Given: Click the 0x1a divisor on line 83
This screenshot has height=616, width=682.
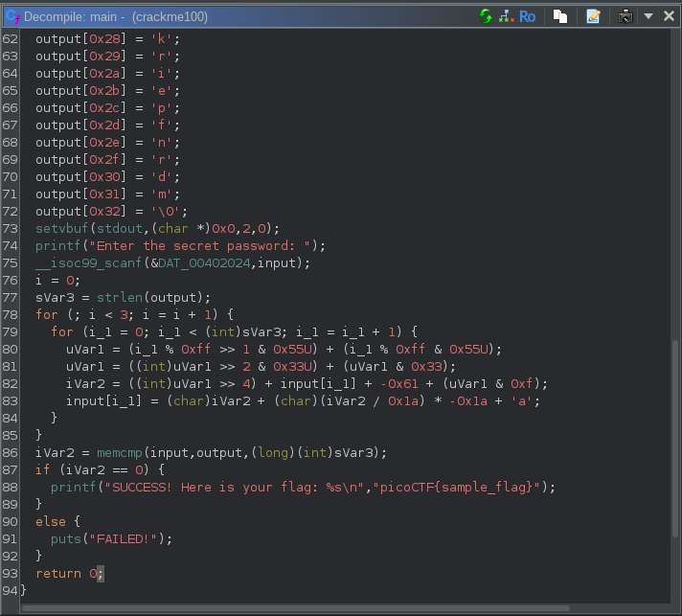Looking at the screenshot, I should coord(403,401).
